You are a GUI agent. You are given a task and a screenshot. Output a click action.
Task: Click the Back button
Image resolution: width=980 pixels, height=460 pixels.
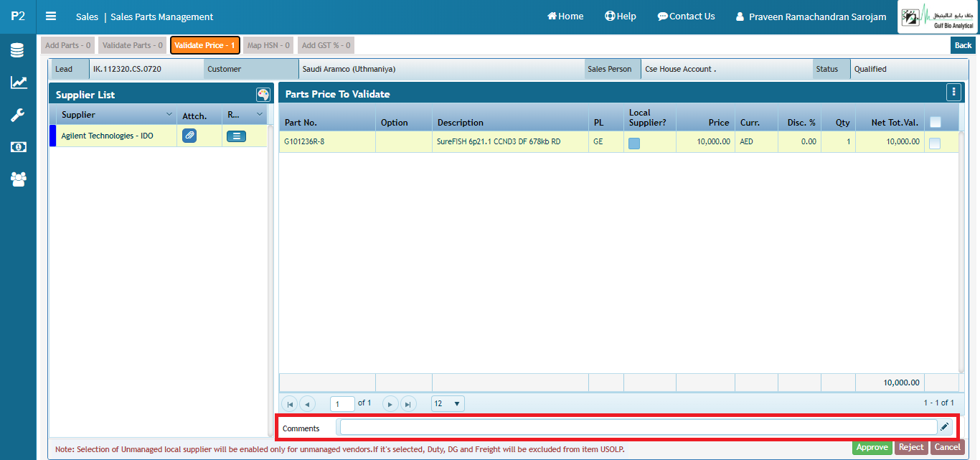pos(963,45)
